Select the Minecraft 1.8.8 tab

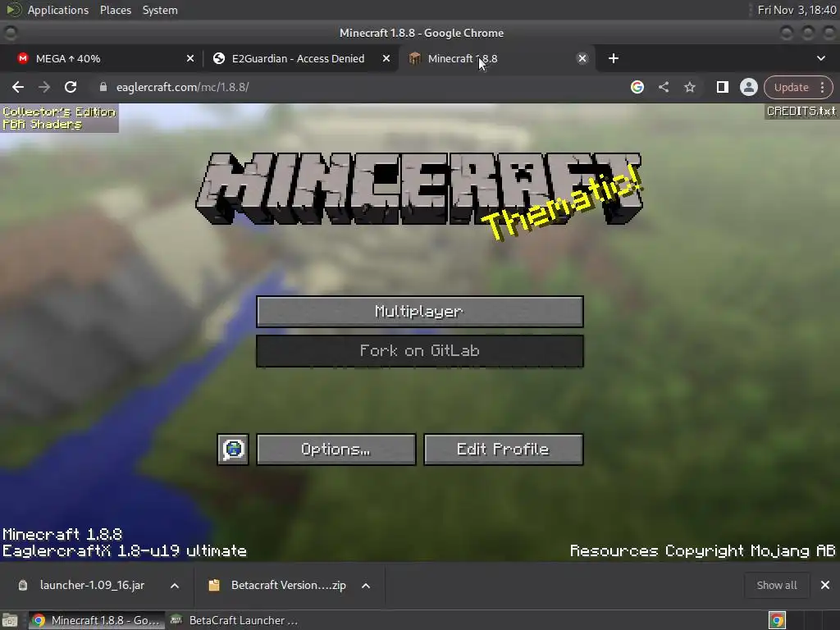(x=495, y=58)
